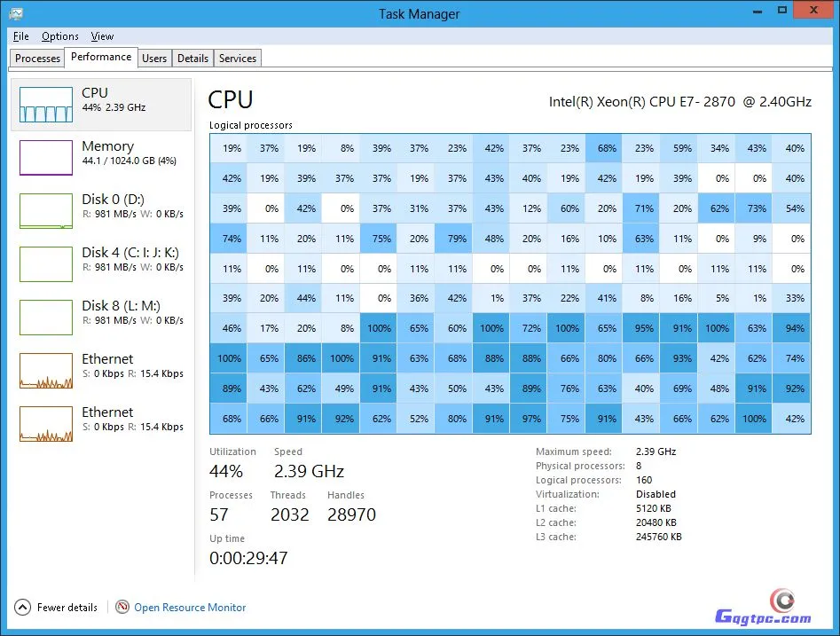Switch to the Users tab
The width and height of the screenshot is (840, 636).
click(x=154, y=59)
